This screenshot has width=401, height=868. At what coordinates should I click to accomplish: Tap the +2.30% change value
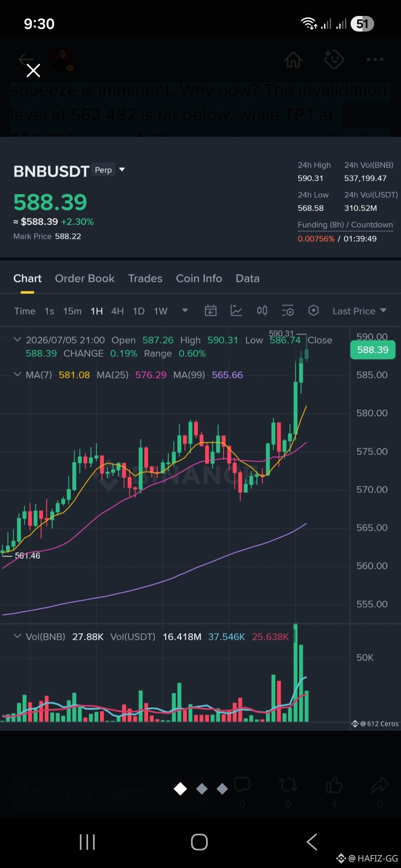[x=77, y=222]
